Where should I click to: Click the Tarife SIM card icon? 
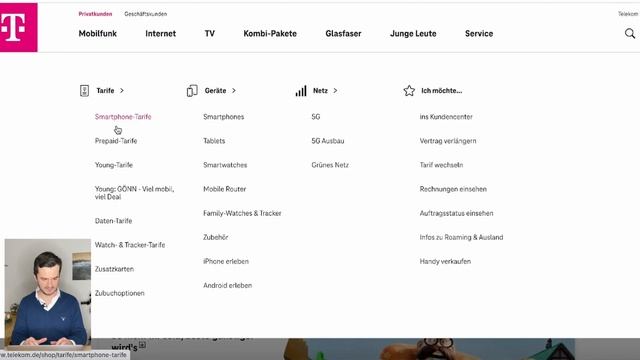[84, 91]
